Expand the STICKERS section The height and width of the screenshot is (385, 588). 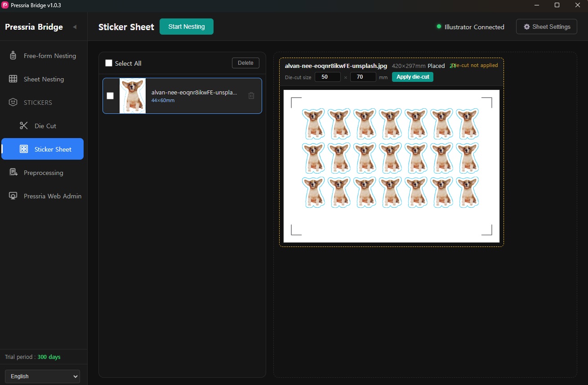(x=42, y=103)
